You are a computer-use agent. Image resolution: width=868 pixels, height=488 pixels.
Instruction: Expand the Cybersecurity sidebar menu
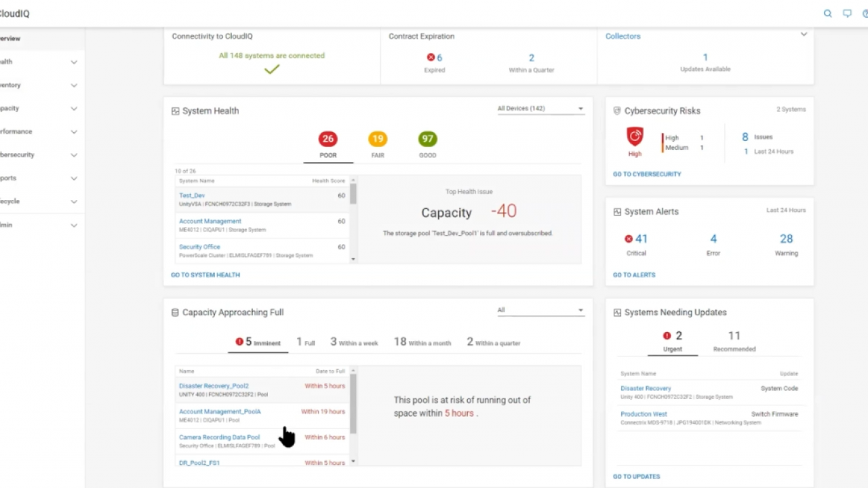(74, 155)
